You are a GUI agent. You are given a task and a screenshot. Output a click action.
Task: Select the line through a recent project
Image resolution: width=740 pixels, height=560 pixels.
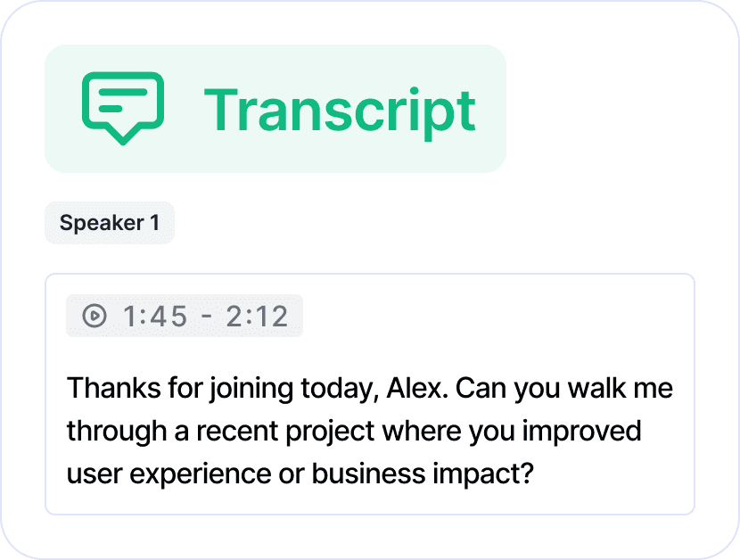pyautogui.click(x=354, y=432)
